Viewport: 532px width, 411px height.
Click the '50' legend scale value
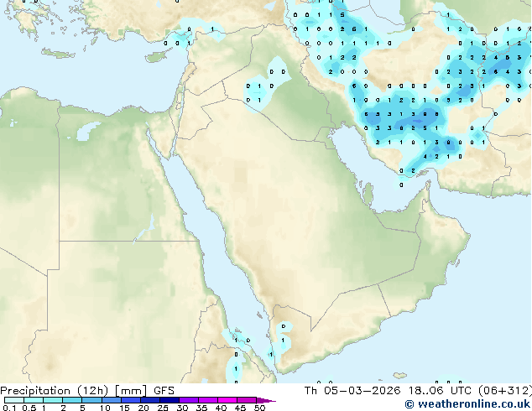pyautogui.click(x=259, y=408)
